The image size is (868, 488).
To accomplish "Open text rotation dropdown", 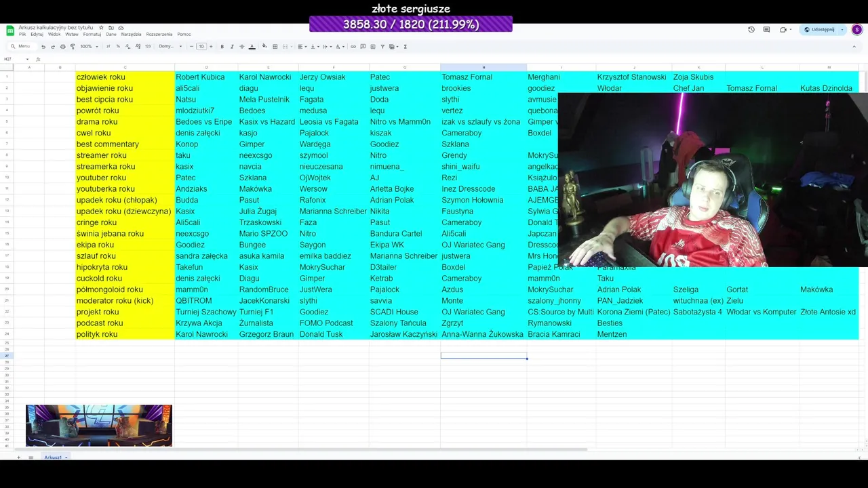I will pos(340,47).
